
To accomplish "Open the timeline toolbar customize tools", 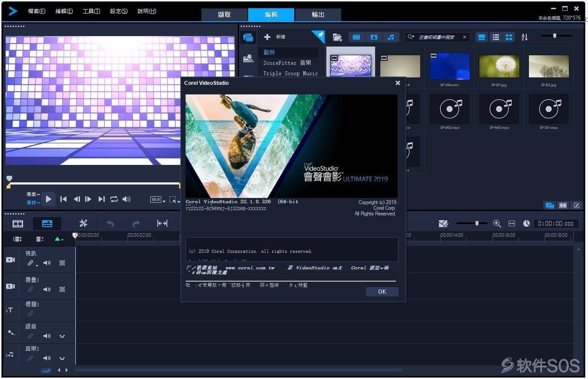I will click(83, 223).
